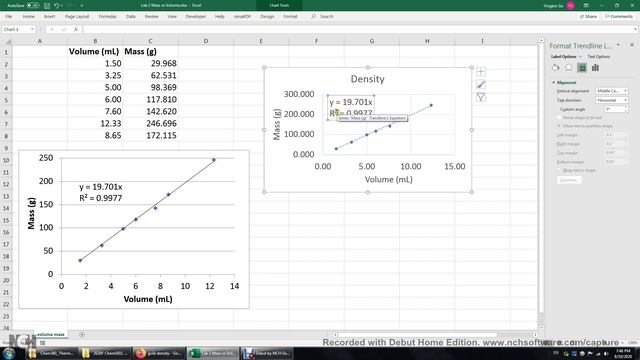Open the Page Layout tab

pos(77,16)
